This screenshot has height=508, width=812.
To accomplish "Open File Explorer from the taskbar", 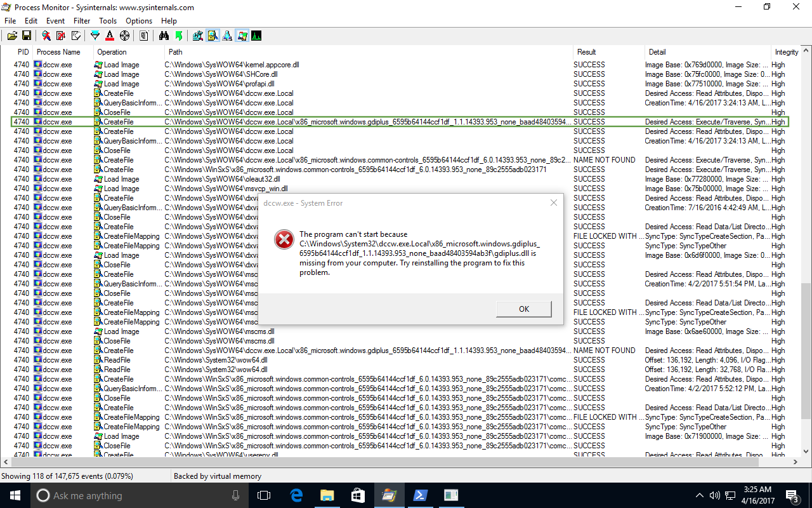I will [x=327, y=495].
